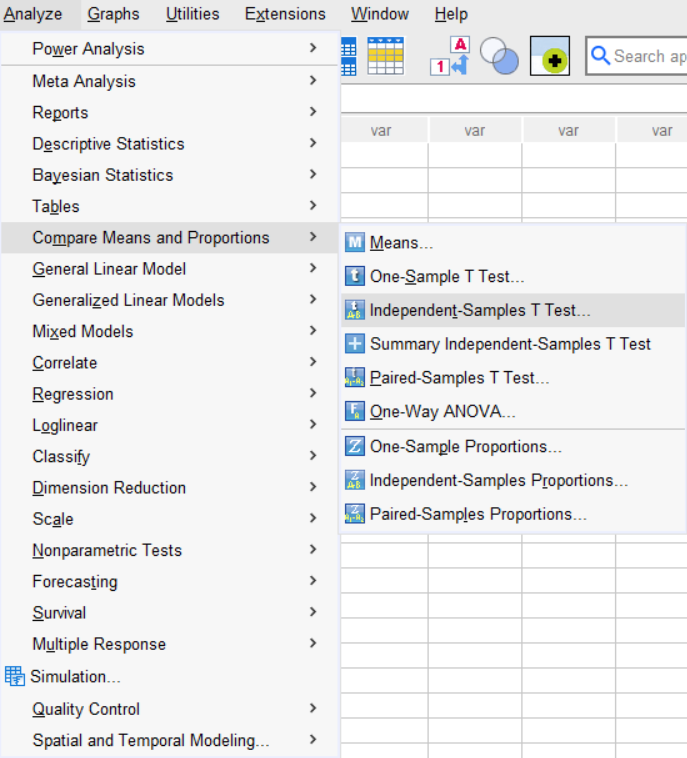Image resolution: width=687 pixels, height=758 pixels.
Task: Expand the Power Analysis submenu arrow
Action: [x=313, y=48]
